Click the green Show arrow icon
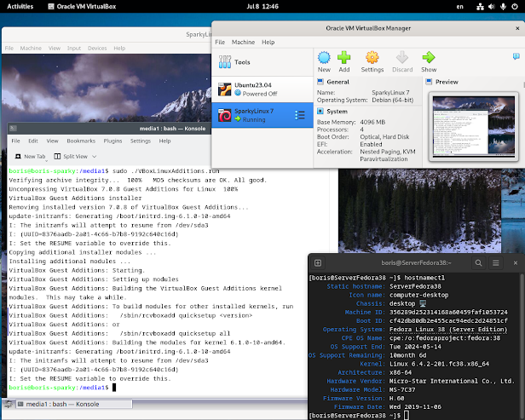Image resolution: width=525 pixels, height=420 pixels. tap(429, 58)
